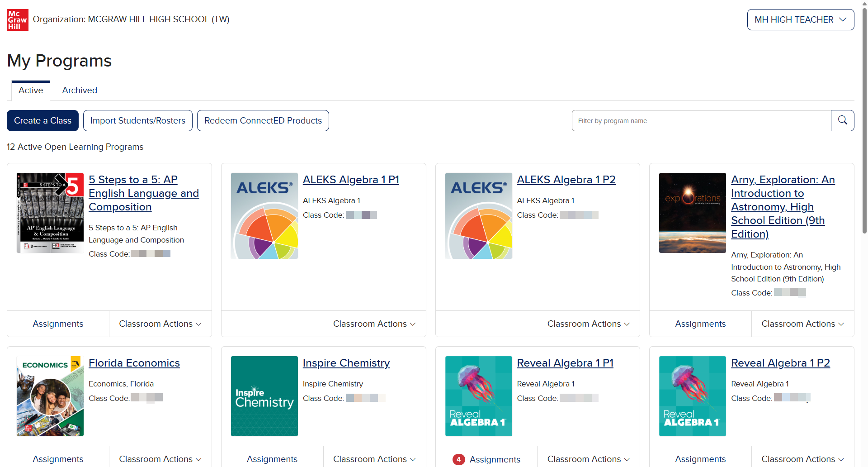Expand Classroom Actions for Reveal Algebra 1 P2
This screenshot has width=868, height=467.
pyautogui.click(x=803, y=459)
